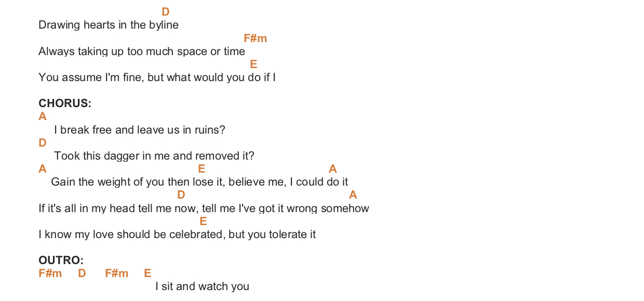Click the E chord above "celebrated"
This screenshot has width=644, height=301.
[203, 221]
